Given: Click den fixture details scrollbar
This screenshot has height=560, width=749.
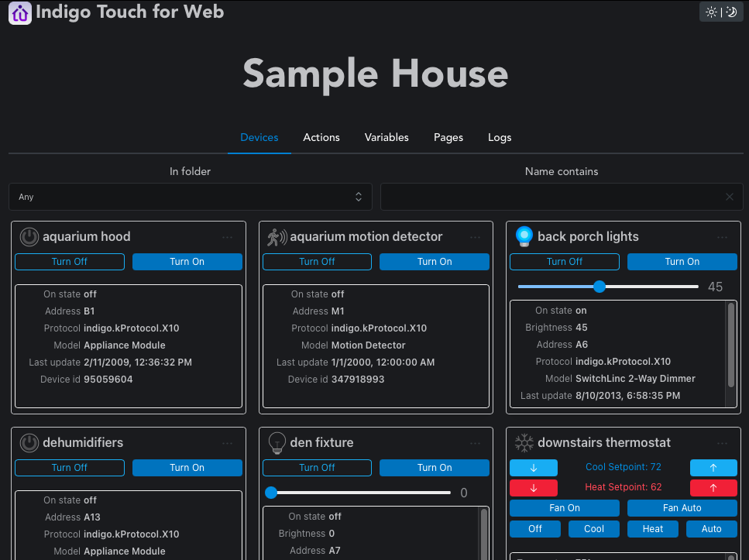Looking at the screenshot, I should pyautogui.click(x=484, y=534).
